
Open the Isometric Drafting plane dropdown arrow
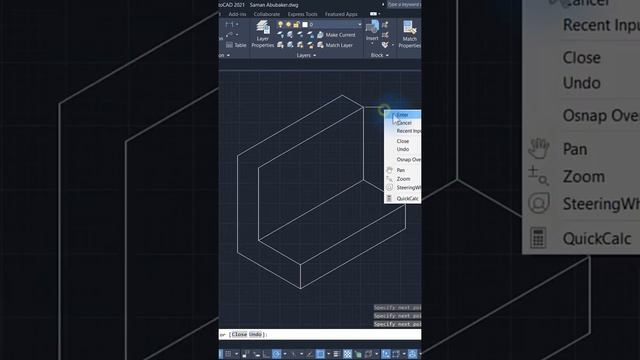[x=301, y=353]
